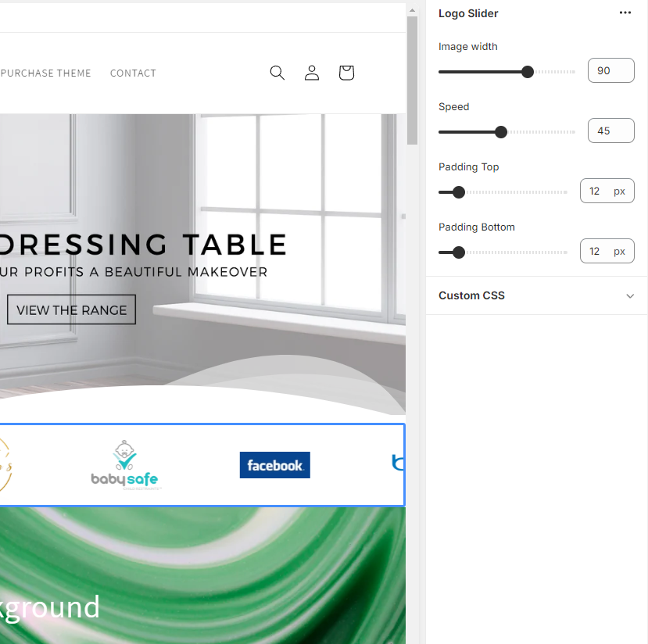648x644 pixels.
Task: Focus the Image width value field
Action: pos(610,71)
